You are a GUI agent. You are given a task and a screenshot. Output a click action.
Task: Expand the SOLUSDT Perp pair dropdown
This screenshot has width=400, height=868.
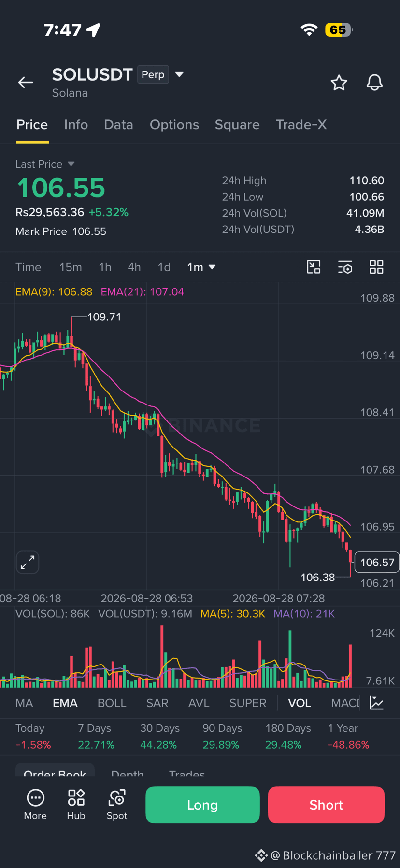click(x=179, y=74)
